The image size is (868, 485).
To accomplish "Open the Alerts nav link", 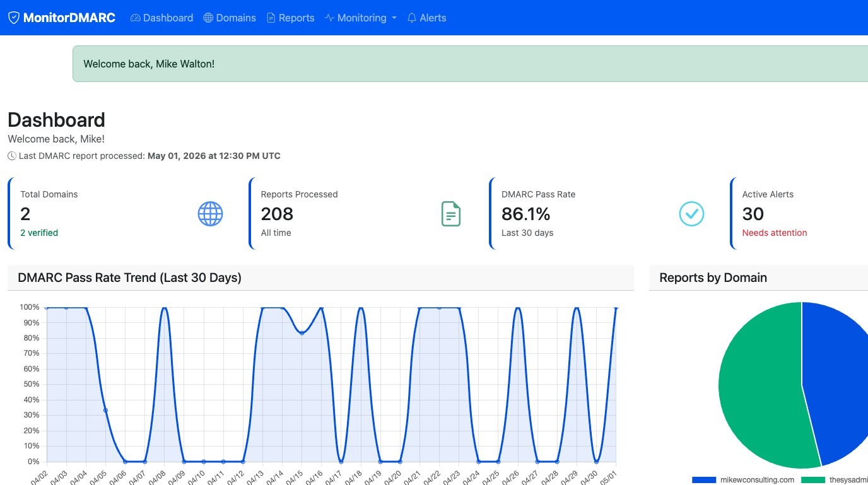I will pos(426,18).
